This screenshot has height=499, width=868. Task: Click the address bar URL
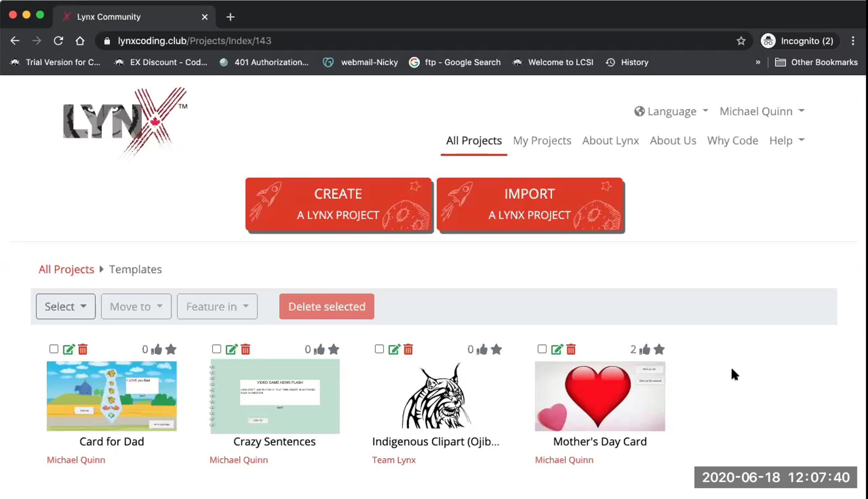pyautogui.click(x=195, y=41)
